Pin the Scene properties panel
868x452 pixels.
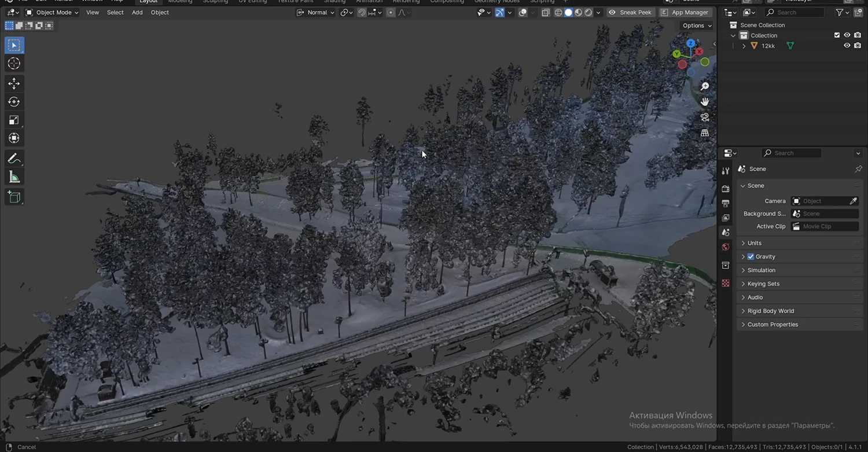click(858, 169)
